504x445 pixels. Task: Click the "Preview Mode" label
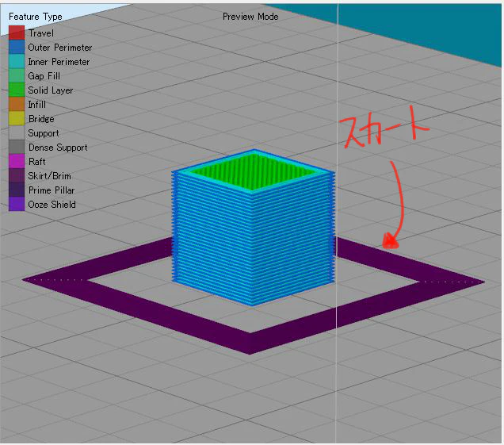250,17
